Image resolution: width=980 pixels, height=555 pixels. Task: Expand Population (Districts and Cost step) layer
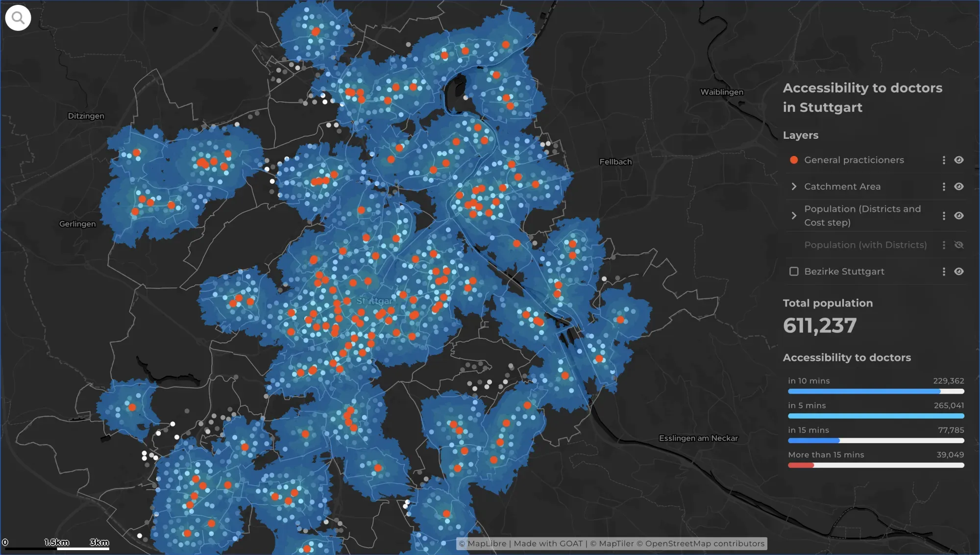(794, 216)
